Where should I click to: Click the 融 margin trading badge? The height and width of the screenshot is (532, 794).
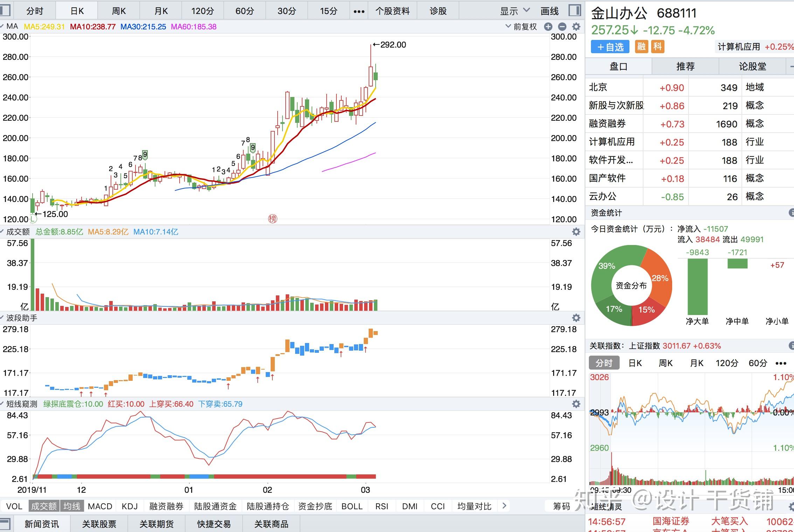click(x=641, y=47)
